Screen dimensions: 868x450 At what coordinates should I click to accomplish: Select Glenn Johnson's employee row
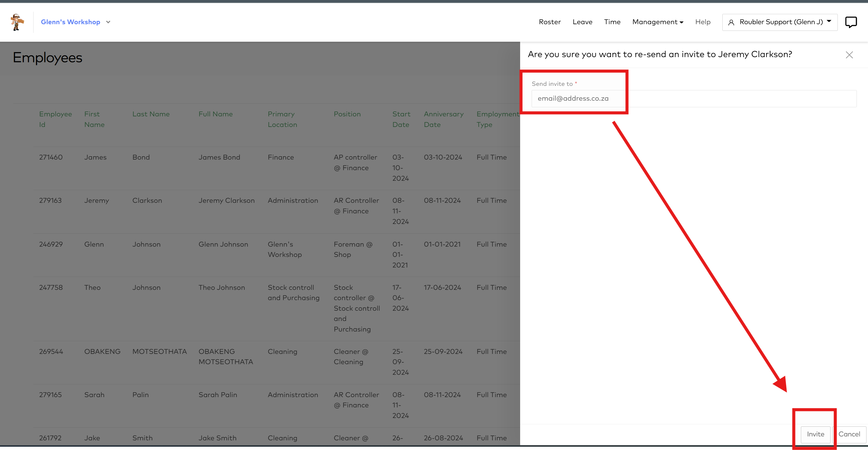tap(223, 244)
